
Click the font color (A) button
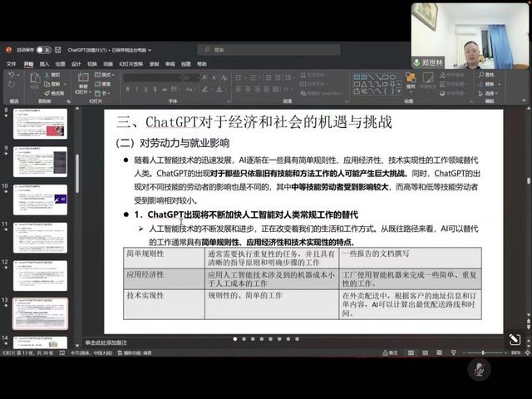coord(219,89)
